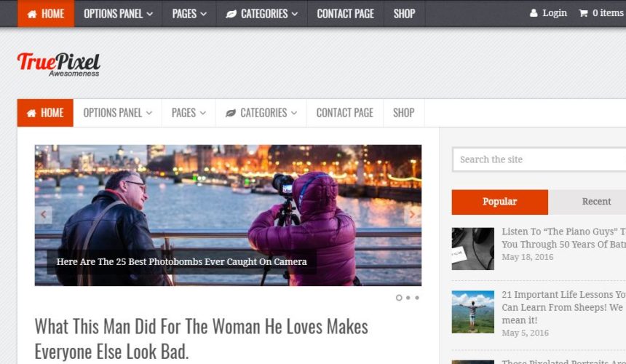Viewport: 626px width, 364px height.
Task: Click the home icon in white secondary menu
Action: [31, 113]
